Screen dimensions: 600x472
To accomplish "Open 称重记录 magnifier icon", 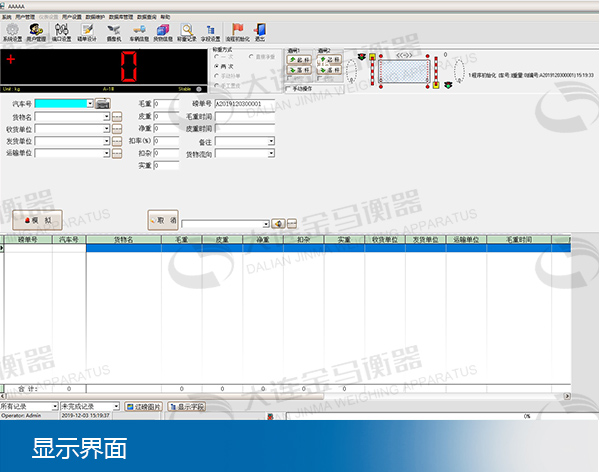I will pos(186,32).
